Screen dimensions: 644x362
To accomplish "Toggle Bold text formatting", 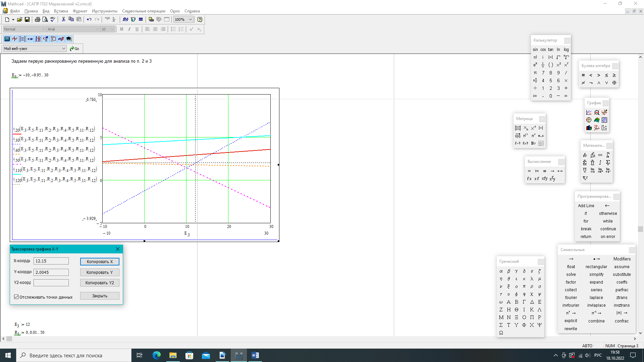I will [x=121, y=29].
